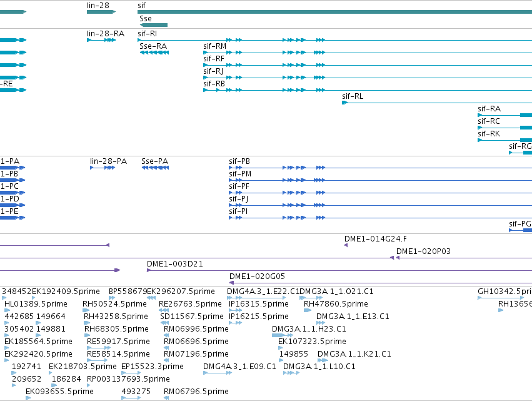The width and height of the screenshot is (532, 401).
Task: Select the Sse-RA transcript
Action: (154, 53)
